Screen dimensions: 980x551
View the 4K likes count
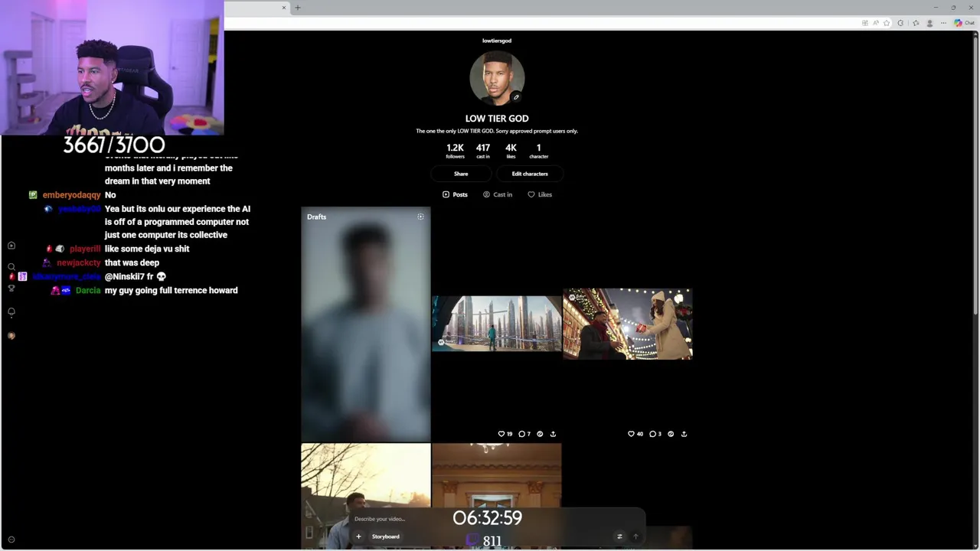[x=511, y=151]
